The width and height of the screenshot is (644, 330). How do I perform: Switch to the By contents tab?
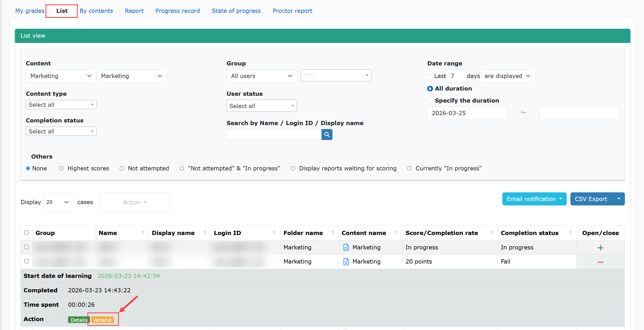[96, 11]
